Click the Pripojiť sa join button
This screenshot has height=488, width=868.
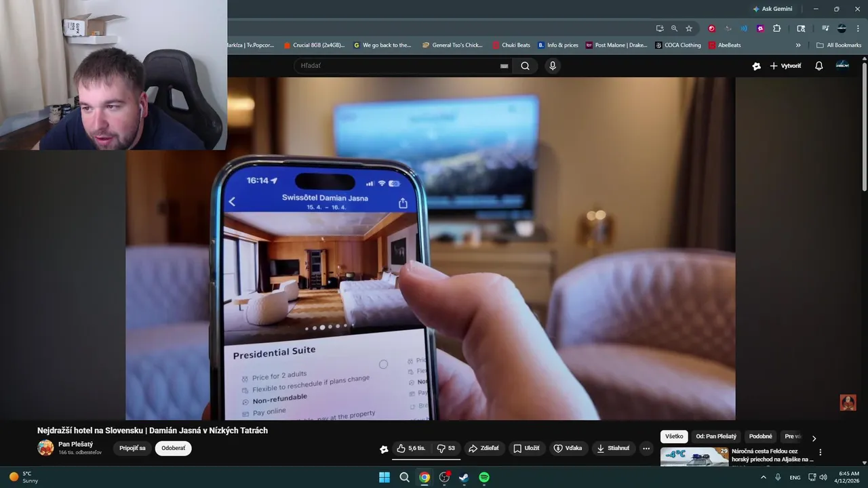click(132, 448)
